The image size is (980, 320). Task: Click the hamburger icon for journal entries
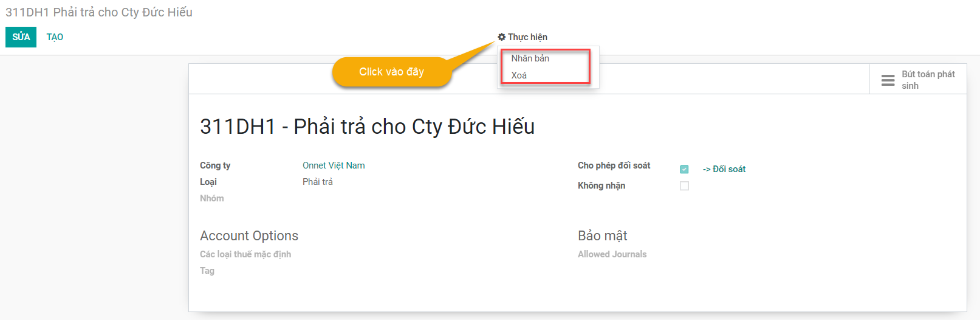(888, 80)
